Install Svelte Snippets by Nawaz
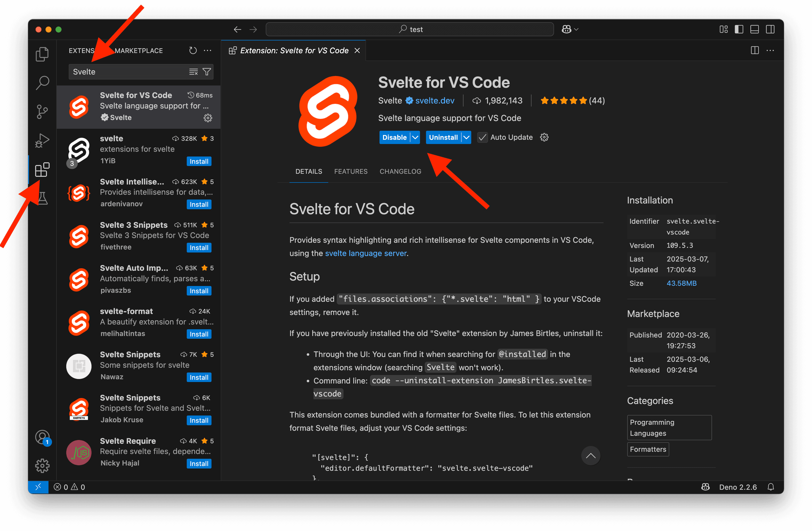Viewport: 812px width, 531px height. click(x=199, y=377)
